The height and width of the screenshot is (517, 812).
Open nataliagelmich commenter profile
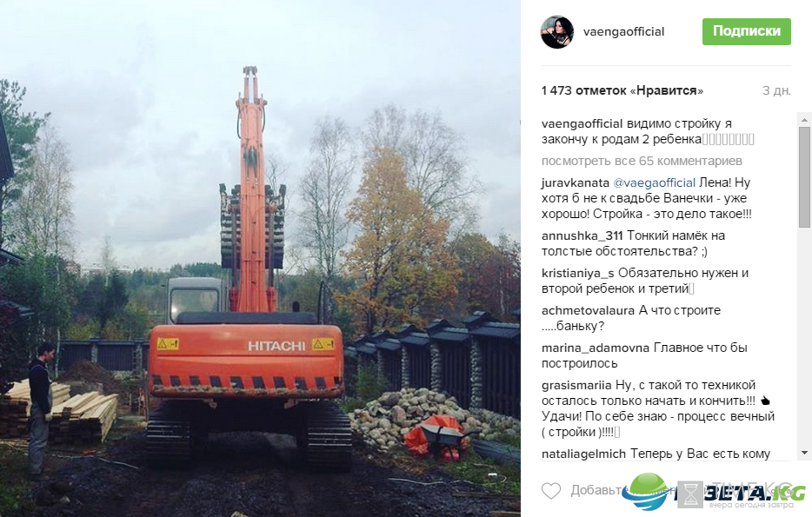(x=583, y=454)
